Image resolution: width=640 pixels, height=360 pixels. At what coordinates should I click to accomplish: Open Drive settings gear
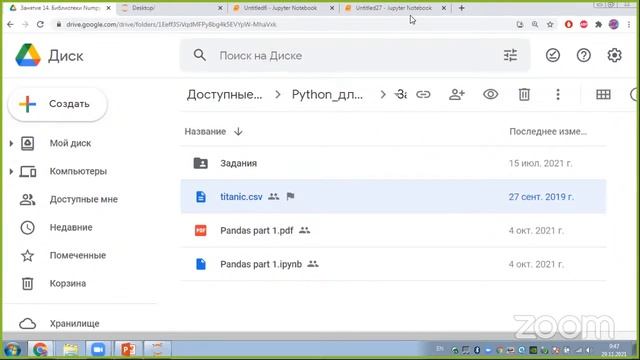[614, 55]
